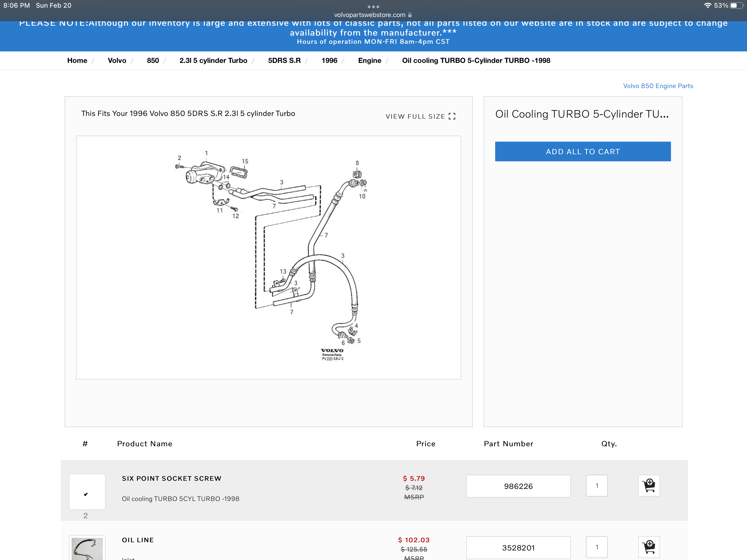
Task: Open the Oil Line product thumbnail
Action: [x=87, y=549]
